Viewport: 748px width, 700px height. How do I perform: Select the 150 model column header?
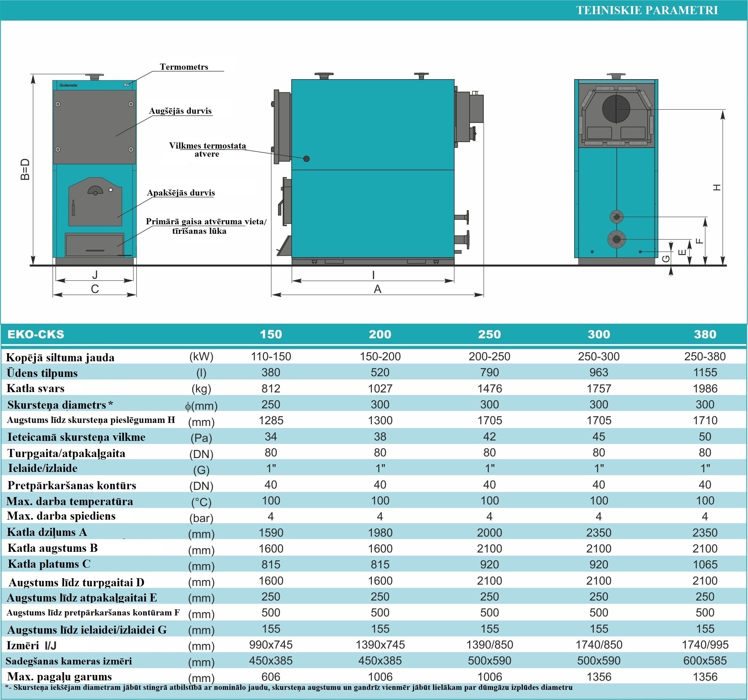pos(271,334)
